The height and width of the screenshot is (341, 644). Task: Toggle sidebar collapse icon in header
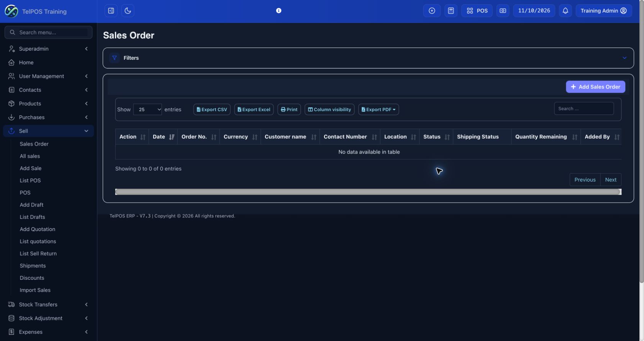click(x=111, y=11)
